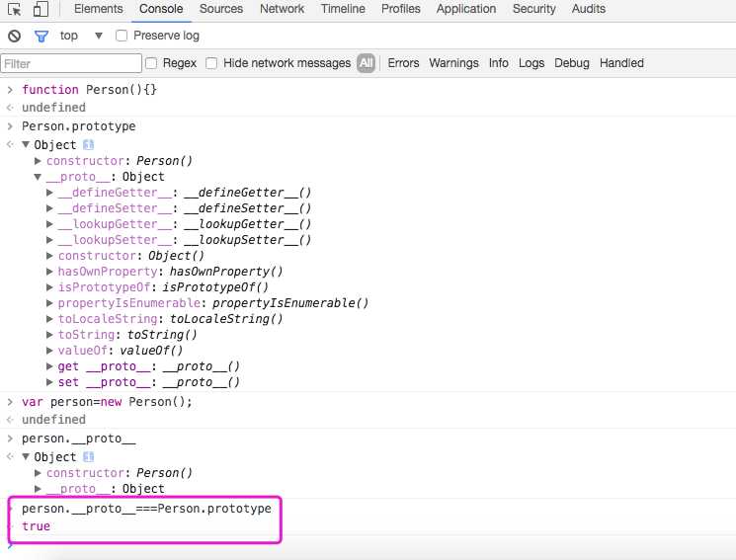Click the true result output
Viewport: 736px width, 560px height.
click(36, 526)
